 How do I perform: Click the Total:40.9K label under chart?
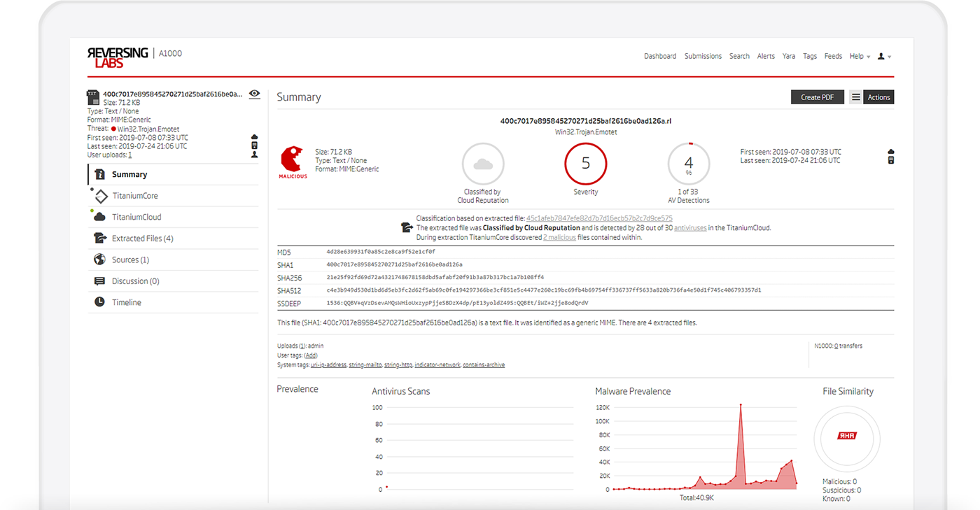[x=696, y=497]
